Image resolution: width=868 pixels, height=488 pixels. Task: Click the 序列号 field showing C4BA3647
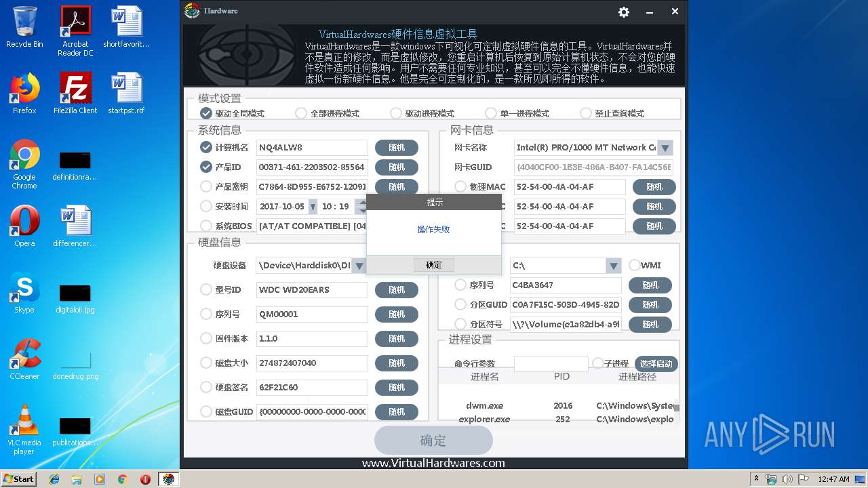pyautogui.click(x=566, y=285)
